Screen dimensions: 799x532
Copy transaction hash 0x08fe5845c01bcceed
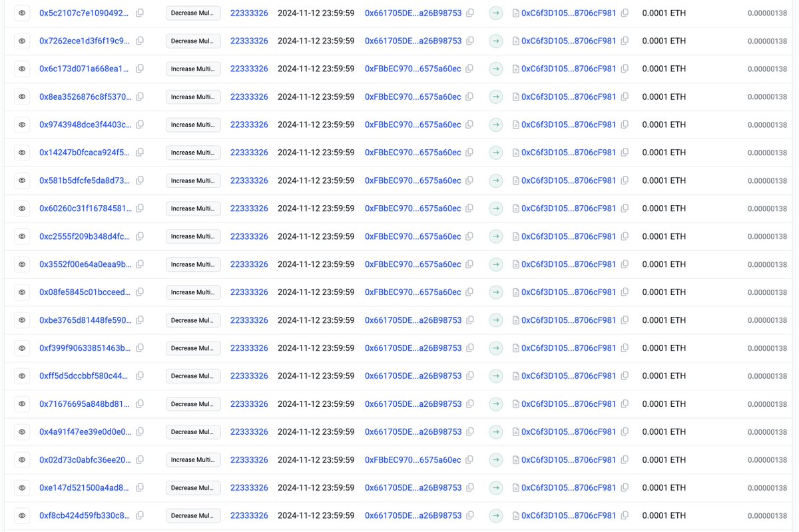pyautogui.click(x=140, y=292)
